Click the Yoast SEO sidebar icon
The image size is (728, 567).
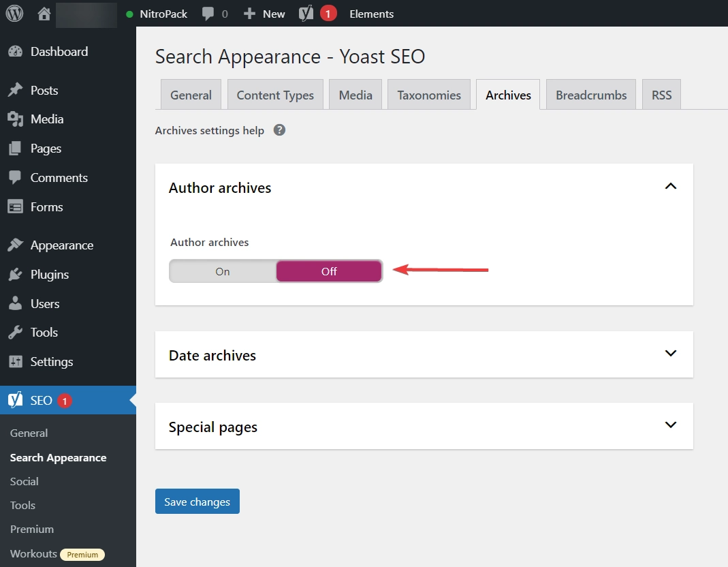(x=15, y=399)
